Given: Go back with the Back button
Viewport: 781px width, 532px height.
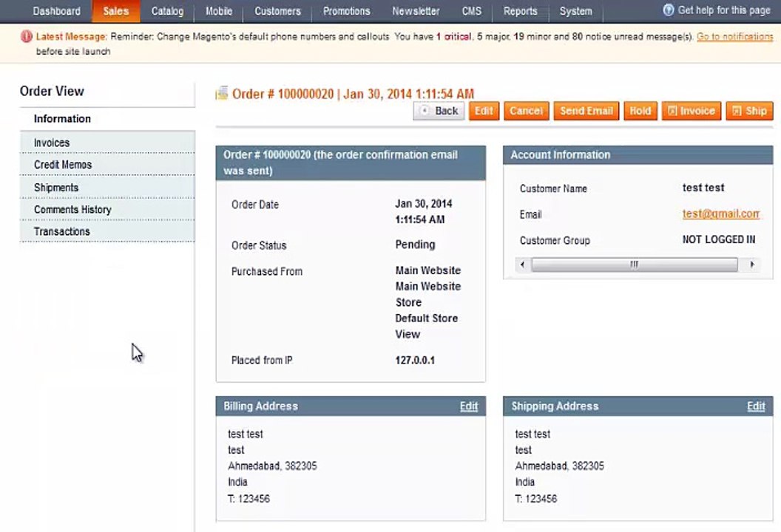Looking at the screenshot, I should coord(439,111).
